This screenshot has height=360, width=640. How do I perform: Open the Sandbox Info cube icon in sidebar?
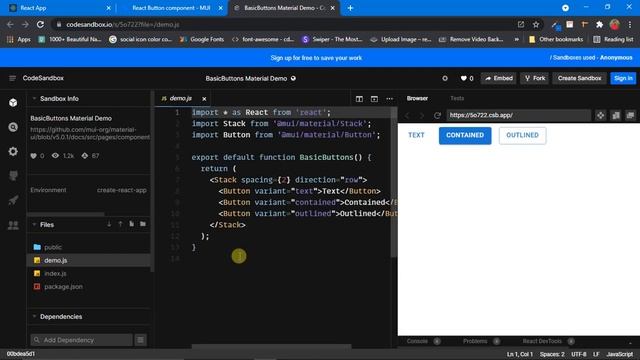(x=13, y=102)
